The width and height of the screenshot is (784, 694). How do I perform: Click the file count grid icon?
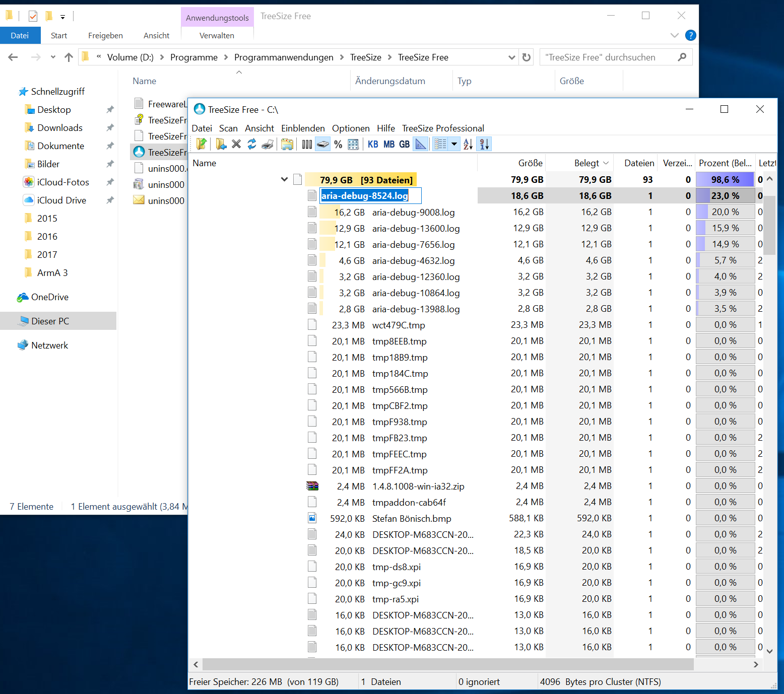[353, 144]
